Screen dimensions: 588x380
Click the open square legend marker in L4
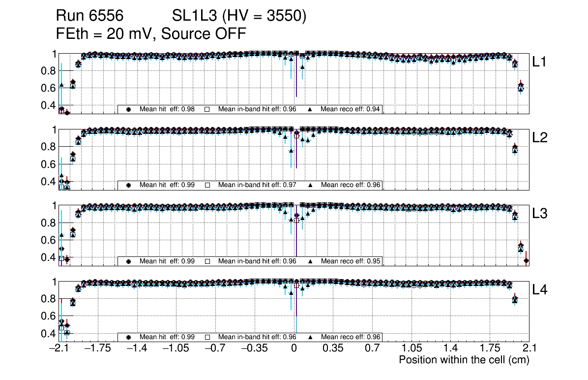click(x=207, y=337)
